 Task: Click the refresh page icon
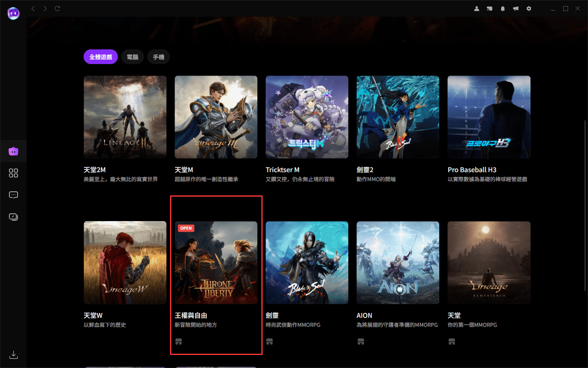tap(57, 9)
